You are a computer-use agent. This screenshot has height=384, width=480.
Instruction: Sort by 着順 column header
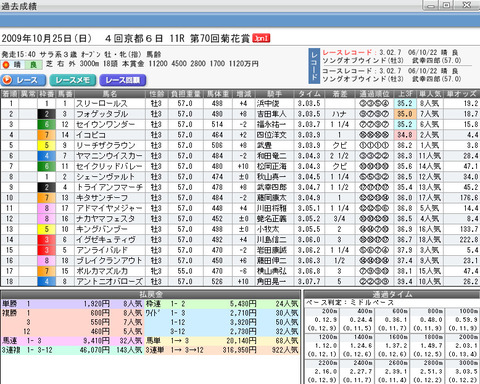[10, 94]
